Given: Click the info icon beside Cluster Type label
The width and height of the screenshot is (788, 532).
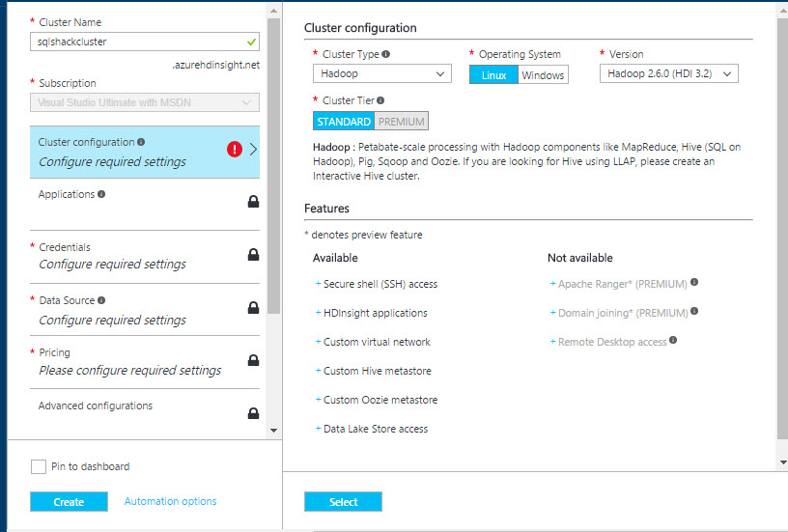Looking at the screenshot, I should (x=386, y=54).
